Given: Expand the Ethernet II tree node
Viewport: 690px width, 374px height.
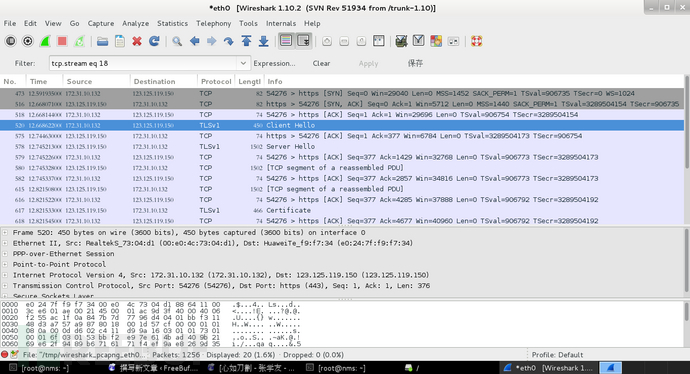Looking at the screenshot, I should [x=5, y=243].
